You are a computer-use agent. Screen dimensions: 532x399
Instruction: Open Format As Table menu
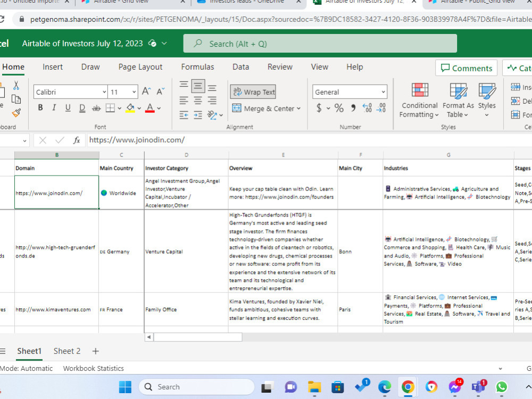point(458,101)
